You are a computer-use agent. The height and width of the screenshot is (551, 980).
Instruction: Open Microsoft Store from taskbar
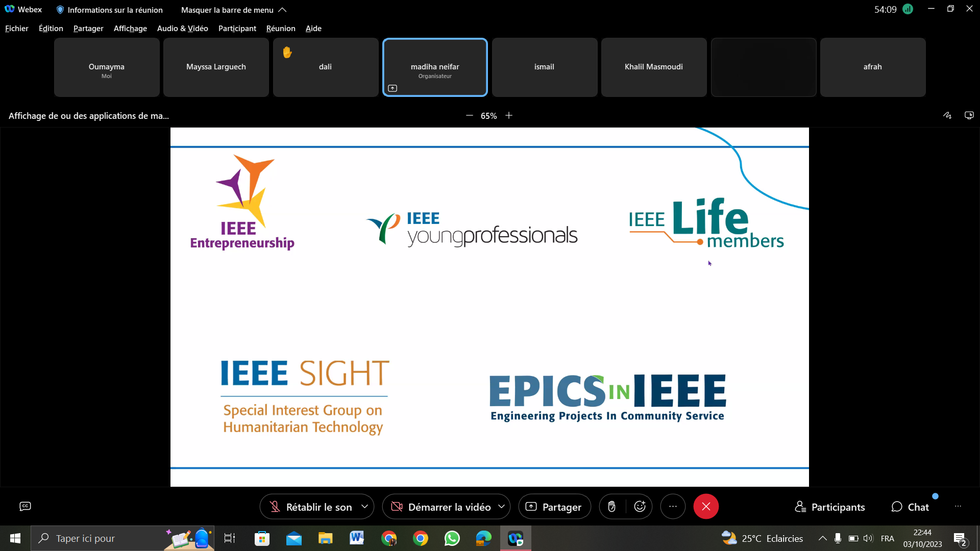(x=262, y=538)
